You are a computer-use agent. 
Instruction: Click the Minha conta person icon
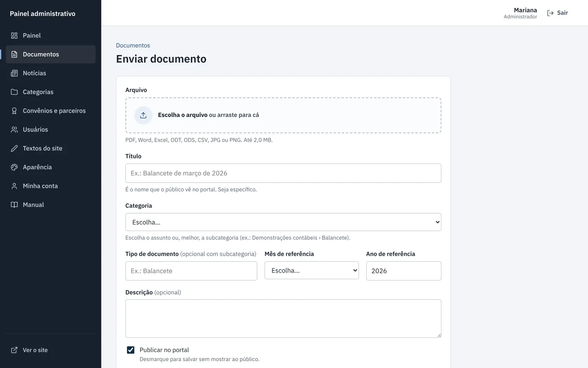pos(14,186)
